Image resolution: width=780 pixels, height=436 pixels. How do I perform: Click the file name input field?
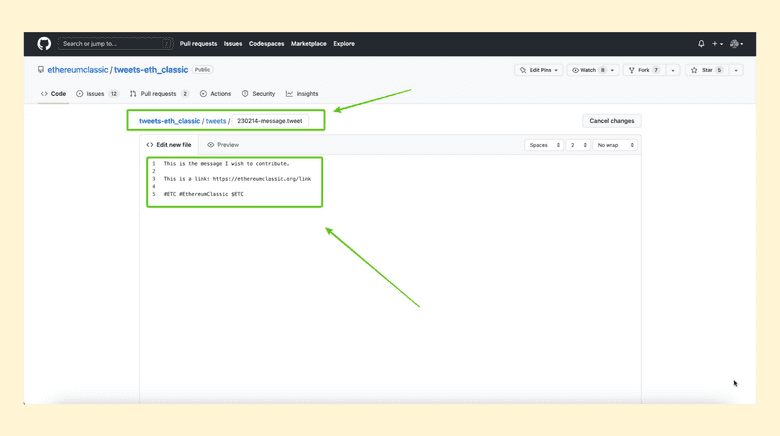270,121
